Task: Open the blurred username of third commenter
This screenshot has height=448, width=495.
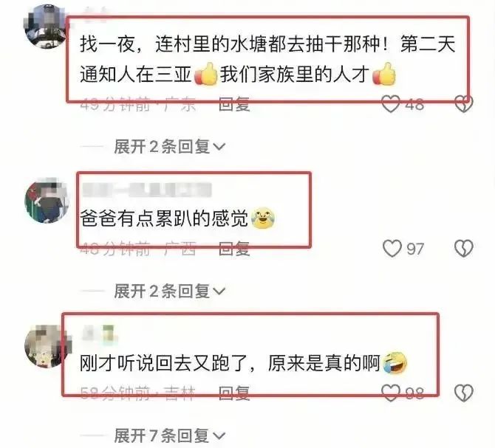Action: [100, 334]
